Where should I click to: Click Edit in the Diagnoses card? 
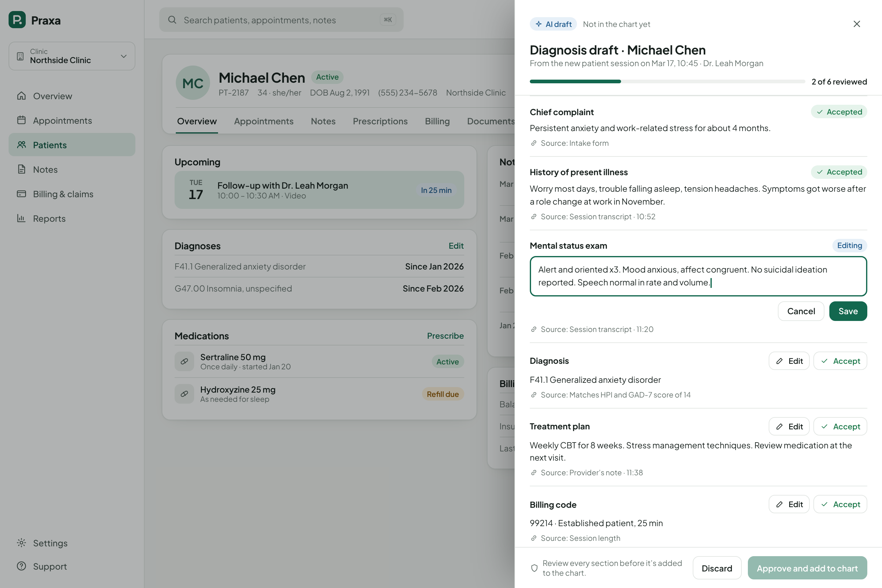tap(456, 246)
